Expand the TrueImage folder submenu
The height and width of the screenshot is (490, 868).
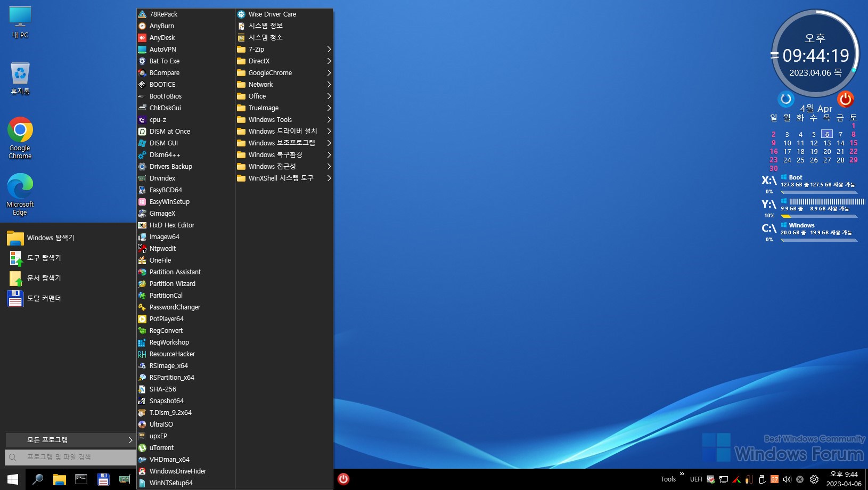tap(284, 108)
